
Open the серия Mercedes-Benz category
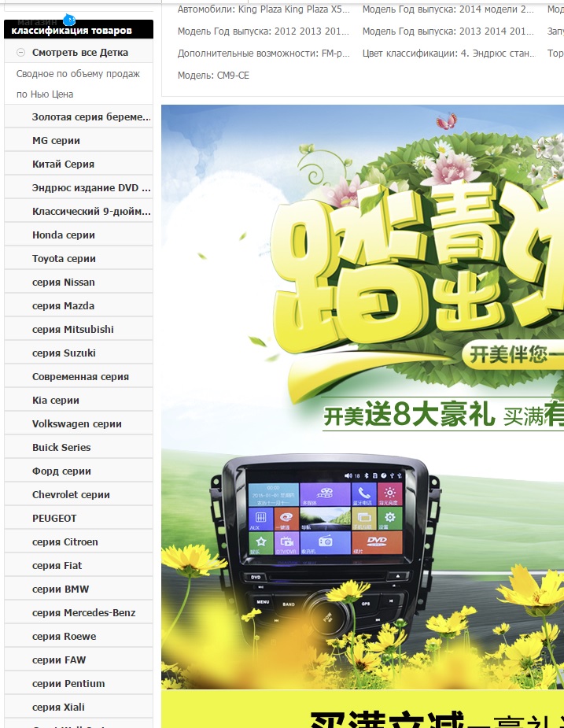pyautogui.click(x=83, y=612)
